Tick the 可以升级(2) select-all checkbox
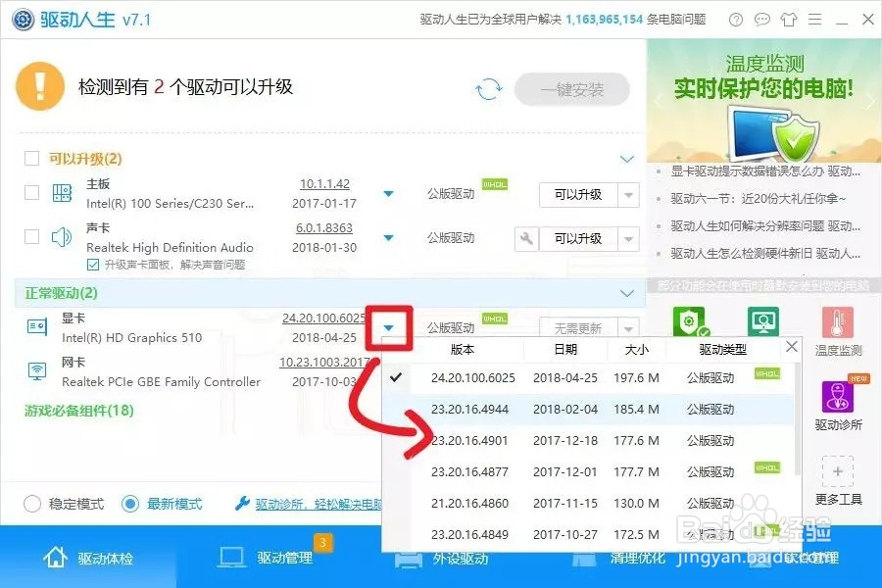 coord(32,158)
